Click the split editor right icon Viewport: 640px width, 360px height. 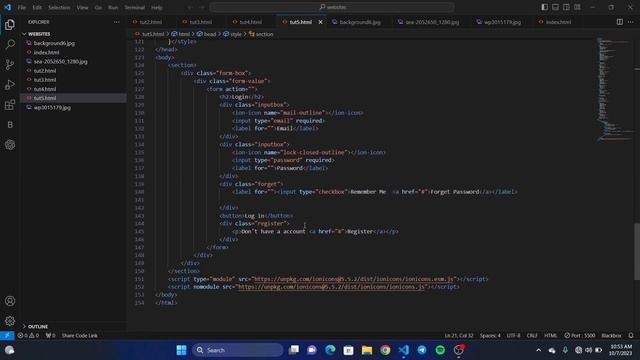[x=620, y=22]
